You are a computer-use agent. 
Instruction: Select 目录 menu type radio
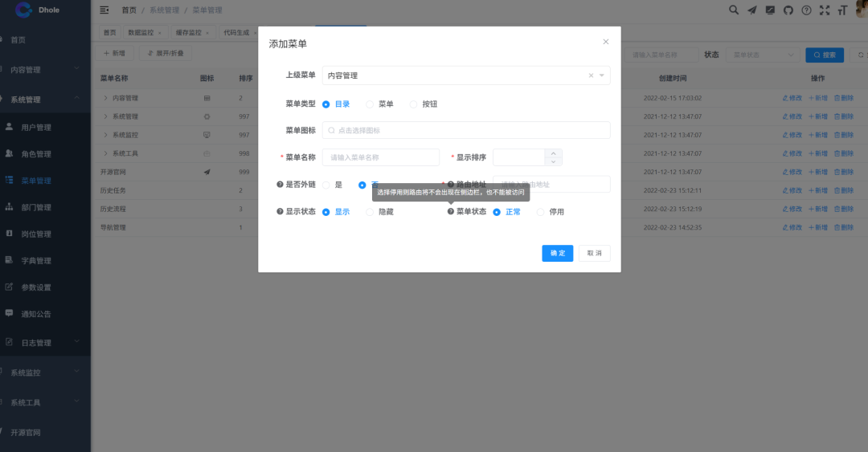coord(326,104)
